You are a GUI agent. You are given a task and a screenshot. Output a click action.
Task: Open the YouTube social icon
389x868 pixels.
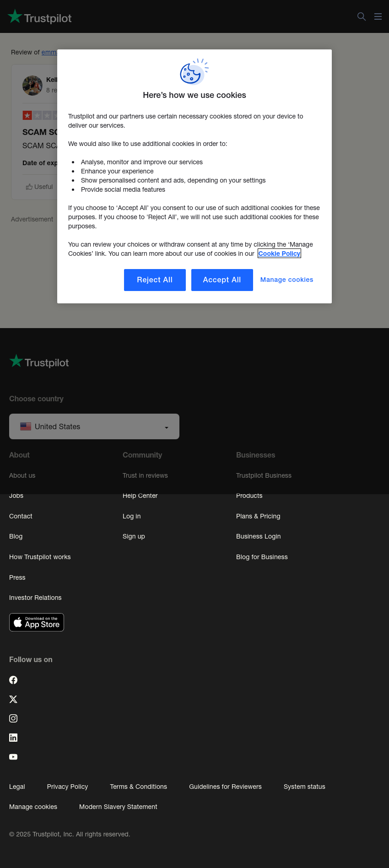13,757
